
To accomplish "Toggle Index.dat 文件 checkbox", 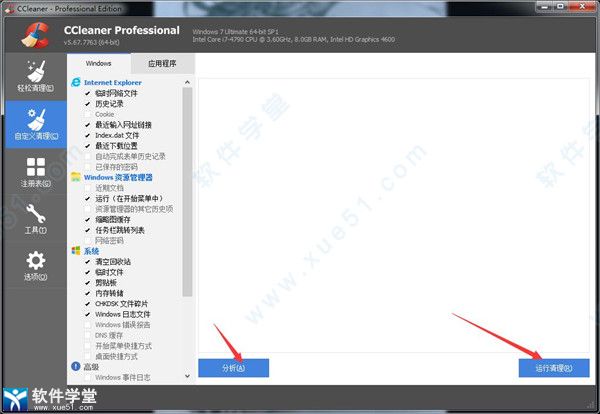I will pyautogui.click(x=88, y=135).
